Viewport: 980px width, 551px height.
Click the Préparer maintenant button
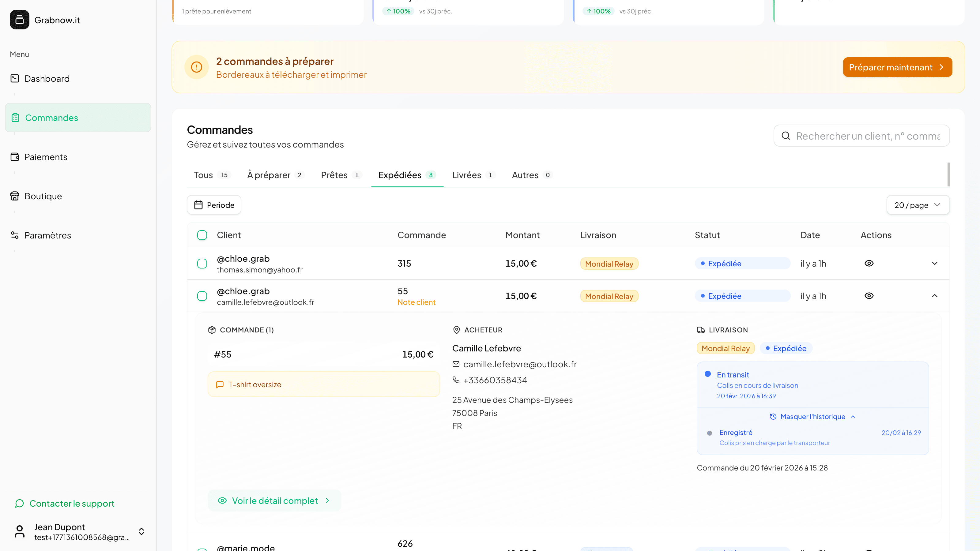click(897, 67)
